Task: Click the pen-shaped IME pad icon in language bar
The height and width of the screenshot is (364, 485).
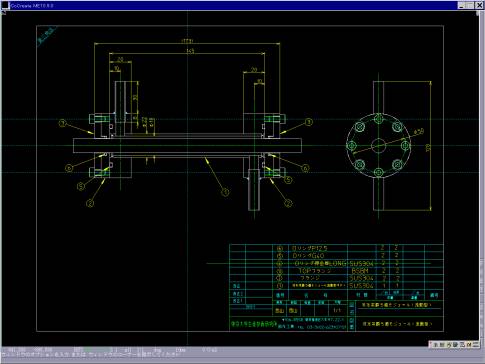Action: click(448, 345)
